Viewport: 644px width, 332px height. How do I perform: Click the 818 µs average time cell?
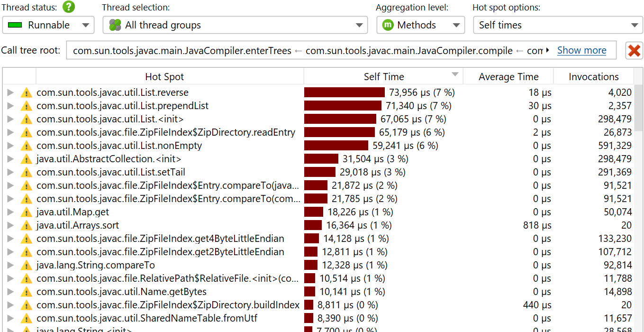537,225
